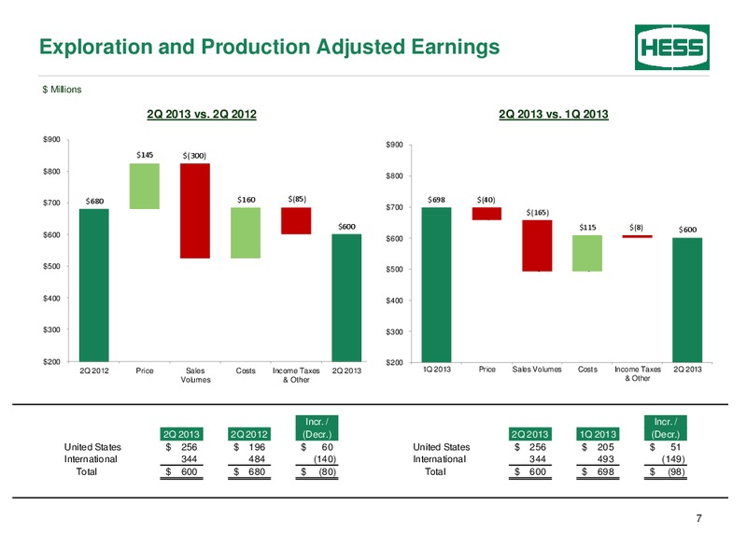
Task: Click the "1Q 2013" green table header
Action: click(598, 434)
